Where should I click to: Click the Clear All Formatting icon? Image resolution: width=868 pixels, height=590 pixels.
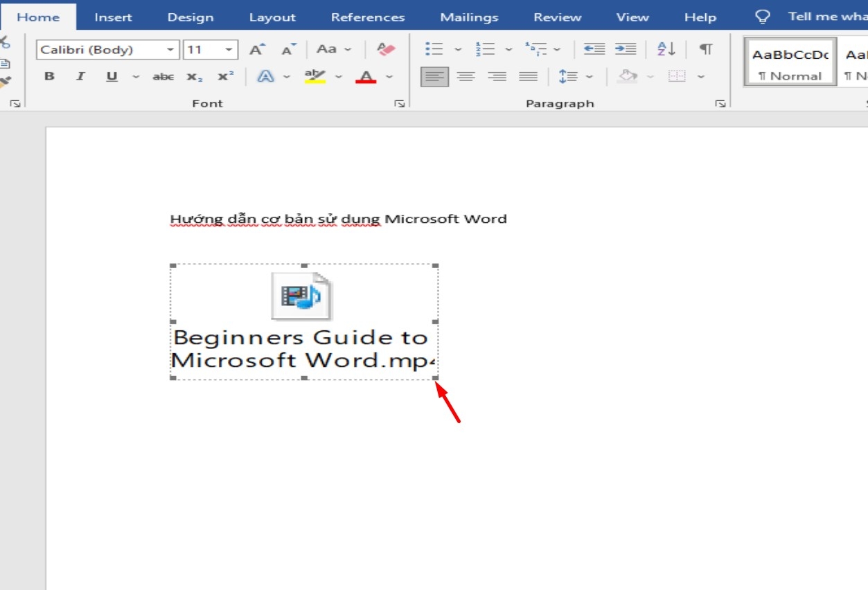coord(385,49)
